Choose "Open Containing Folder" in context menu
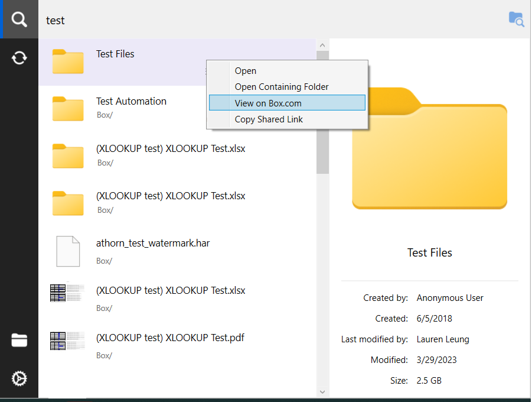 281,87
